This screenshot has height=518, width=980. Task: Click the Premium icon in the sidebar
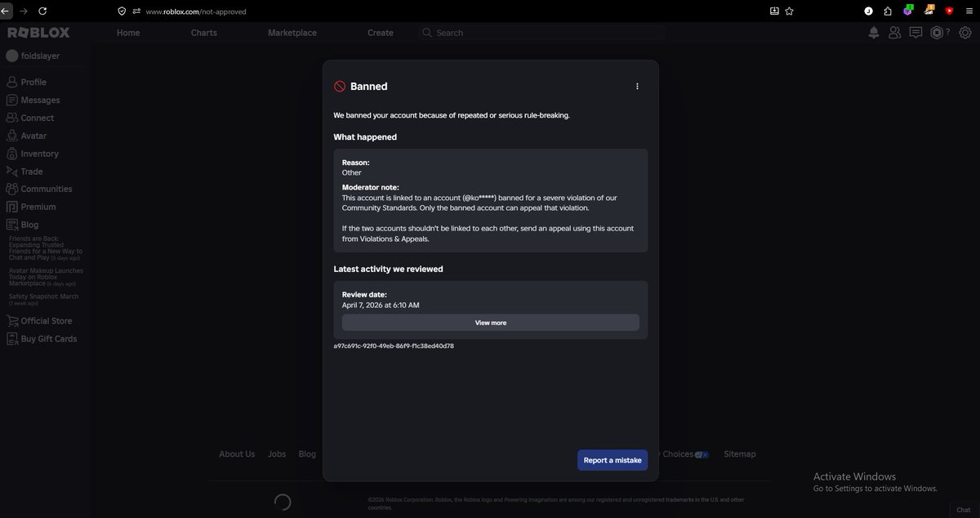point(12,207)
